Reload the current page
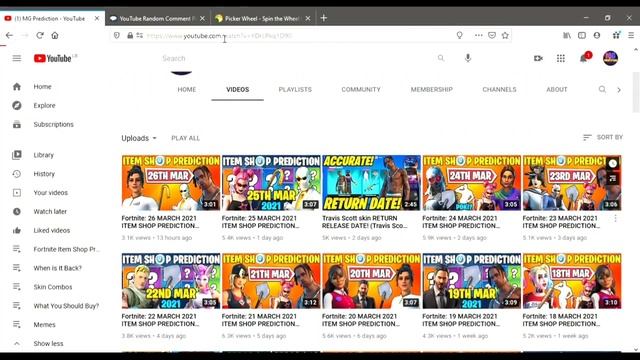 pos(40,36)
